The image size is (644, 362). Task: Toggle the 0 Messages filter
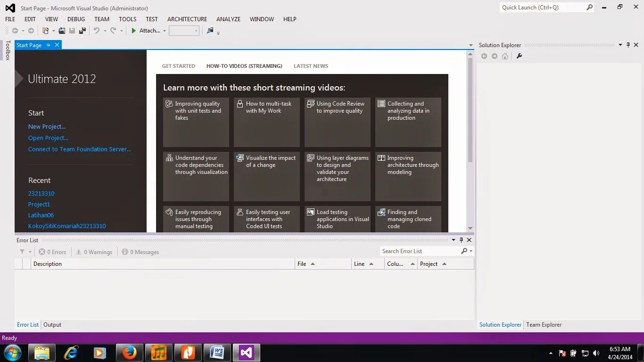point(140,252)
